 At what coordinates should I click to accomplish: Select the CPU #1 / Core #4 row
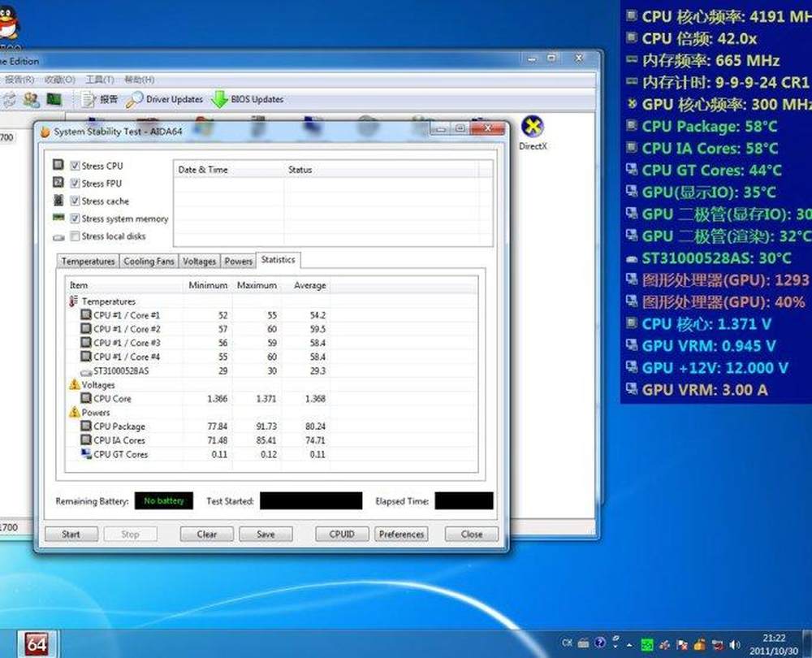coord(271,357)
